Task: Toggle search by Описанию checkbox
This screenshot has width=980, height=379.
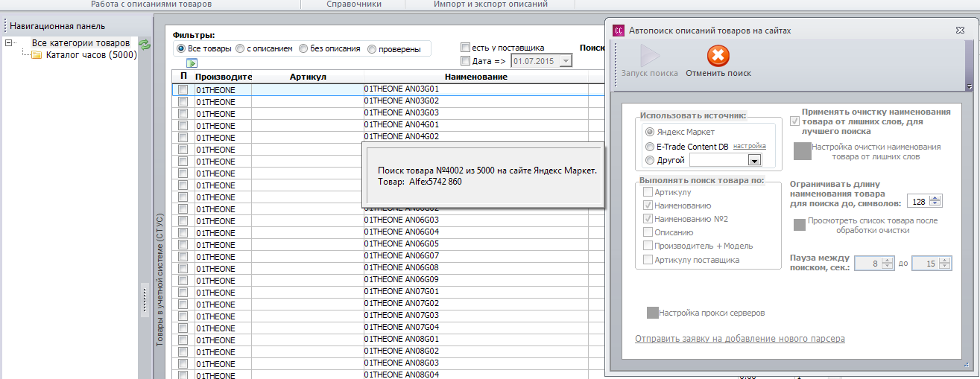Action: tap(648, 232)
